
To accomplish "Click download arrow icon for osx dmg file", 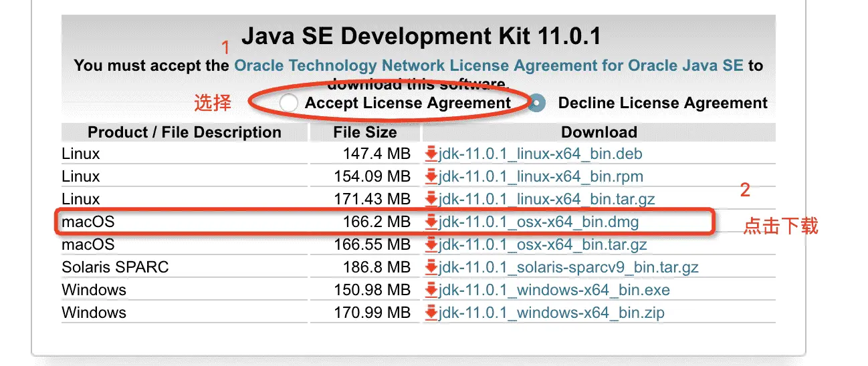I will coord(431,222).
